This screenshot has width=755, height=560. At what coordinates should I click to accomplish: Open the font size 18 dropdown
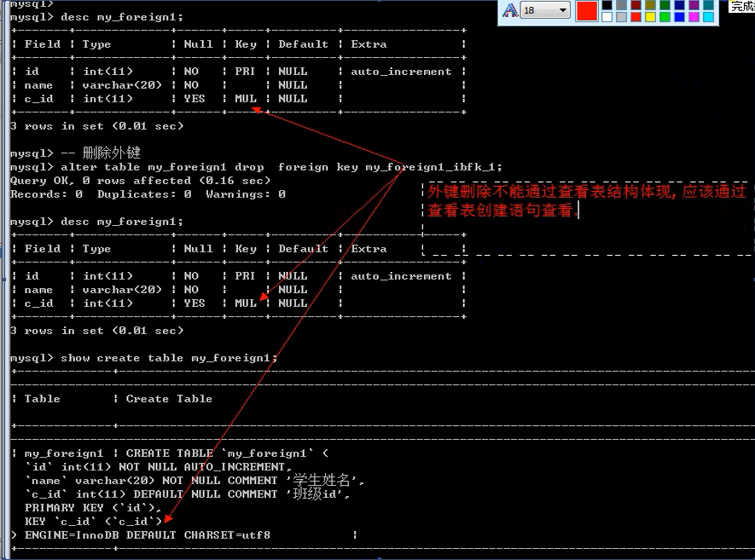pyautogui.click(x=545, y=10)
